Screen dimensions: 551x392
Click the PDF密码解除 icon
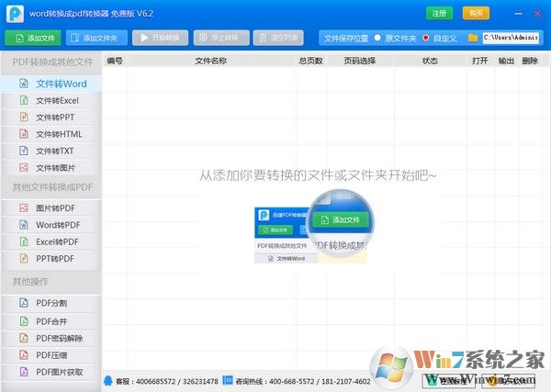[24, 338]
